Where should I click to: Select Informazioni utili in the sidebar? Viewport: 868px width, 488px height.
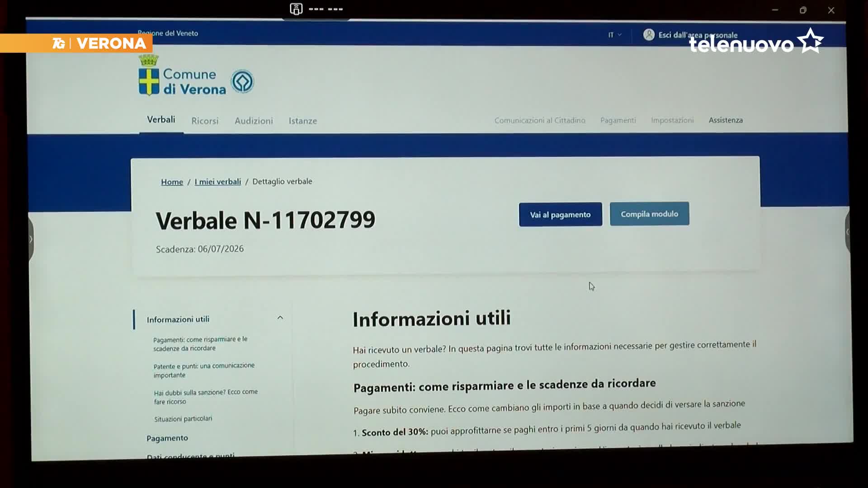(x=178, y=319)
